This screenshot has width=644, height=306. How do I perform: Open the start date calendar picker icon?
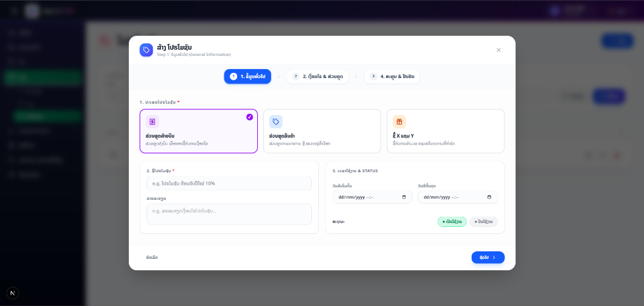point(404,197)
